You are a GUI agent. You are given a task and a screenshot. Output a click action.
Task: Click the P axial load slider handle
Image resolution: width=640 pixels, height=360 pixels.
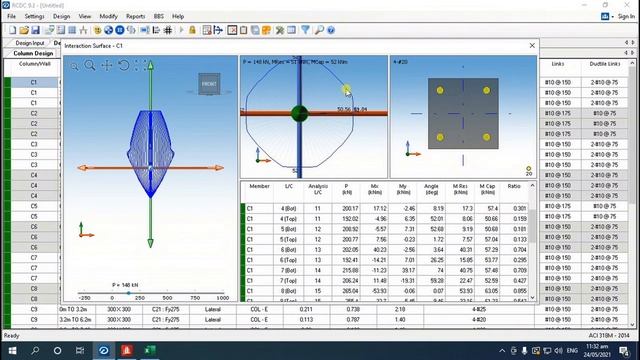click(129, 293)
